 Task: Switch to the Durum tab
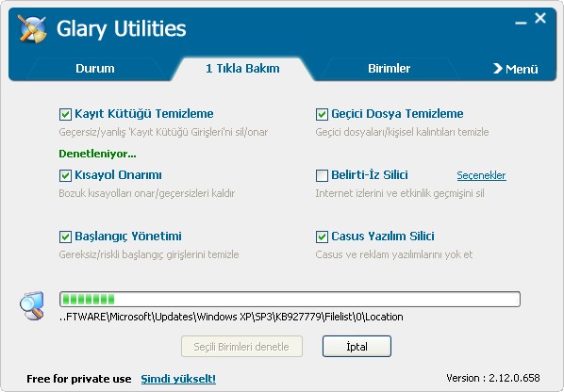point(95,68)
